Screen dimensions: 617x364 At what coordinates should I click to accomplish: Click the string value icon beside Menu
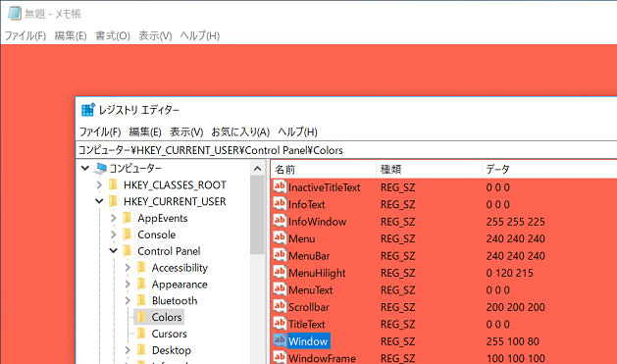[x=280, y=238]
